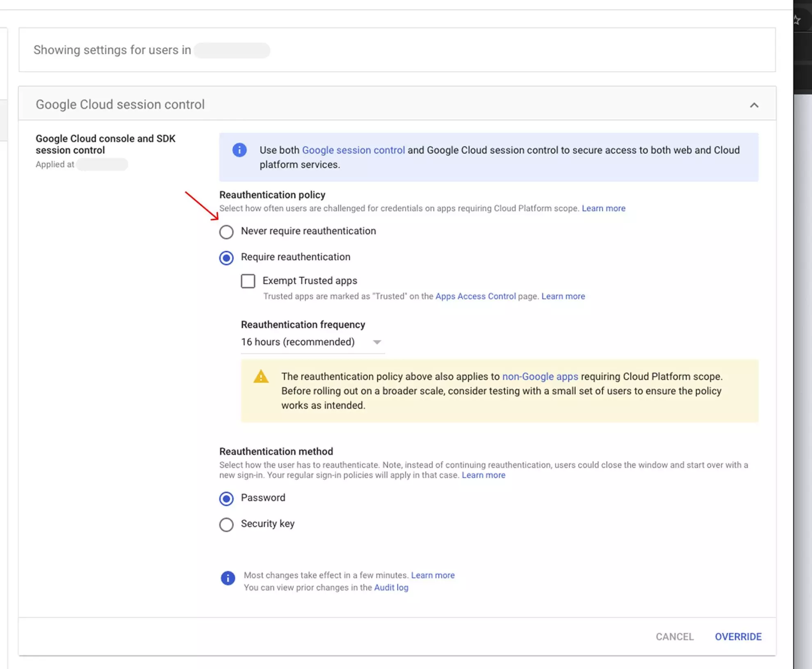Enable the 'Exempt Trusted apps' checkbox
Viewport: 812px width, 669px height.
(248, 281)
